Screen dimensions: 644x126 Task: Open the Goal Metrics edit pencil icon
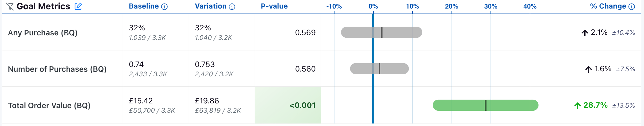point(78,6)
